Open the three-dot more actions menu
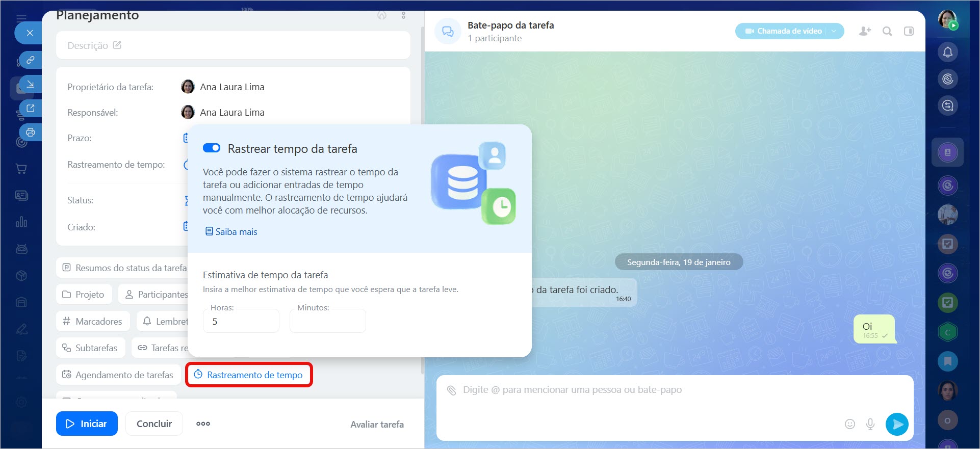The image size is (980, 449). [x=203, y=424]
